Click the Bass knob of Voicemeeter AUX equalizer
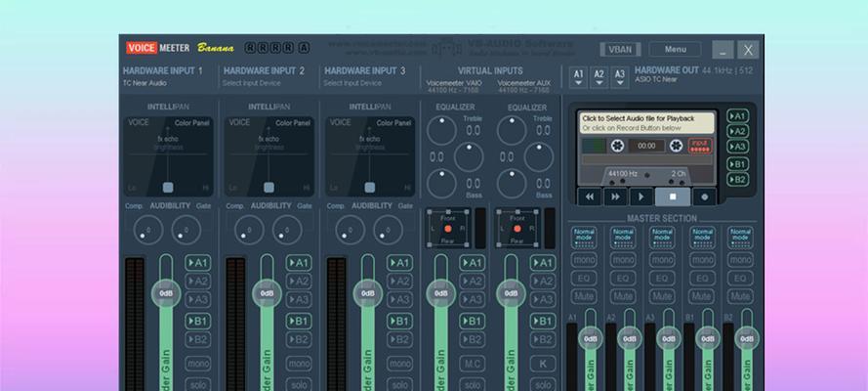 tap(512, 184)
